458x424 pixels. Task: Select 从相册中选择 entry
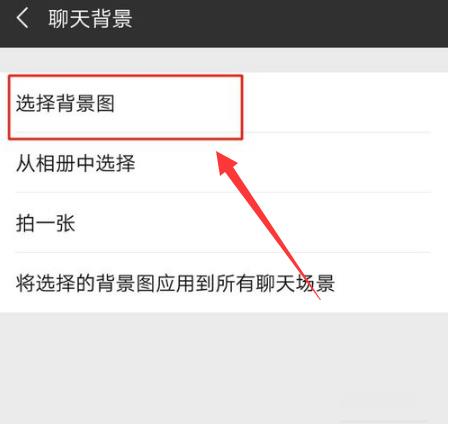224,163
